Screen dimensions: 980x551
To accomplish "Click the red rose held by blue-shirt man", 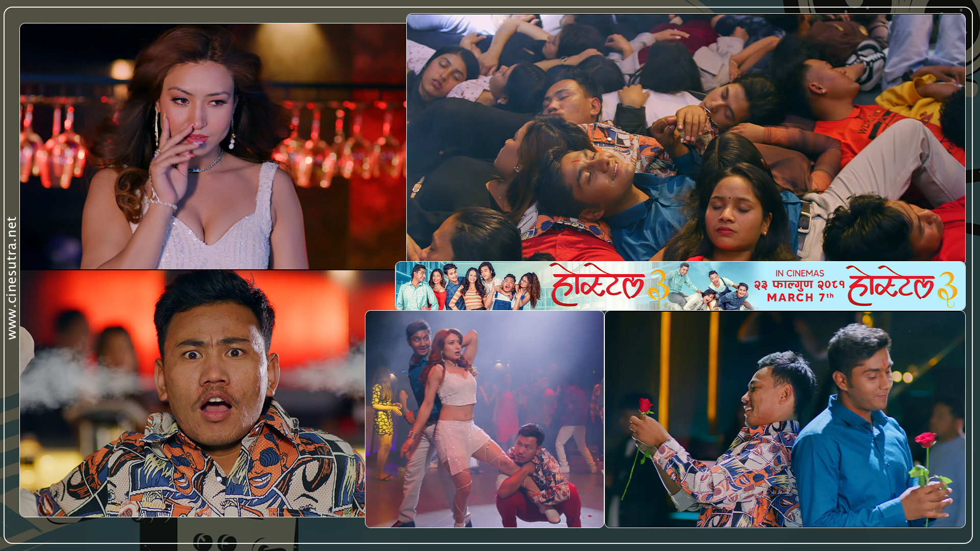I will click(x=925, y=440).
